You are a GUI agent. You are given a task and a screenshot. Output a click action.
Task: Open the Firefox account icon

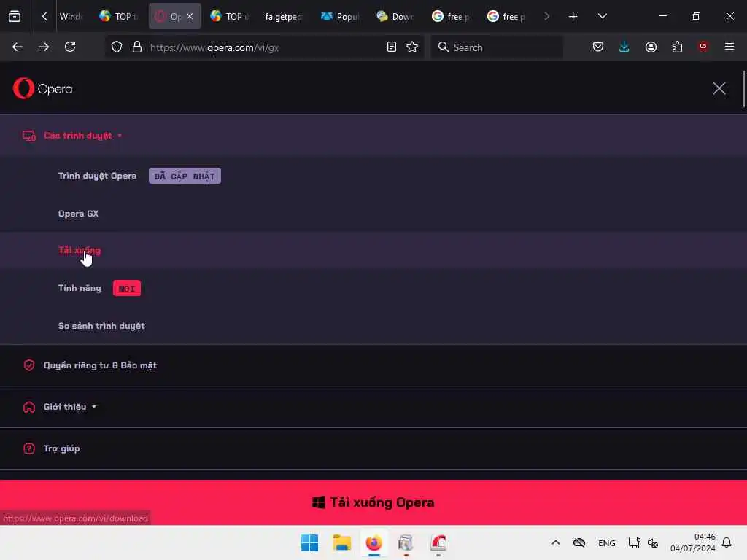651,47
